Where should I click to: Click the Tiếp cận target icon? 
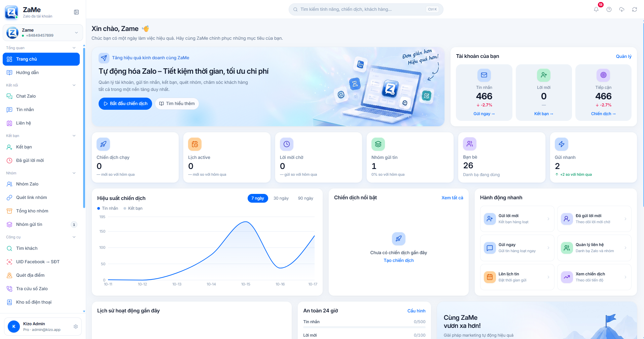tap(603, 75)
